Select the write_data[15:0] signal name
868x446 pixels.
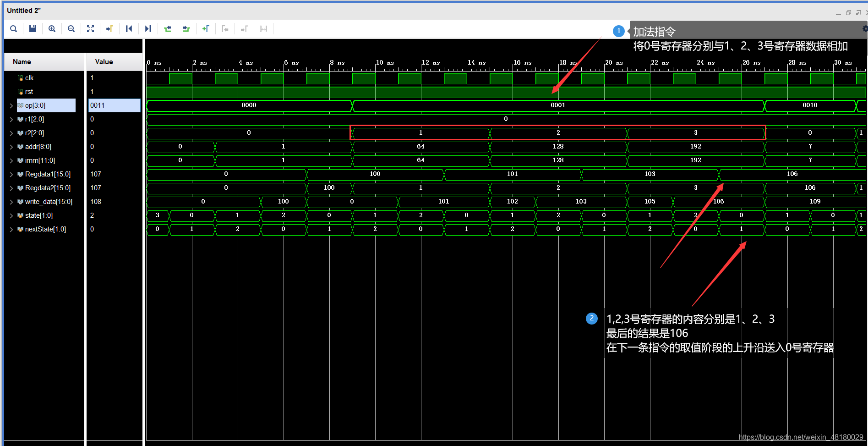tap(49, 202)
